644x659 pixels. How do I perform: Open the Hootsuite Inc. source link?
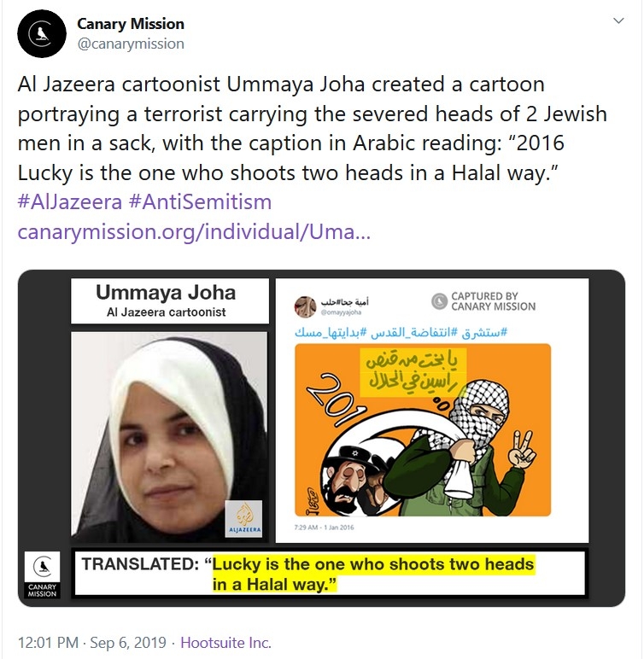pyautogui.click(x=225, y=643)
